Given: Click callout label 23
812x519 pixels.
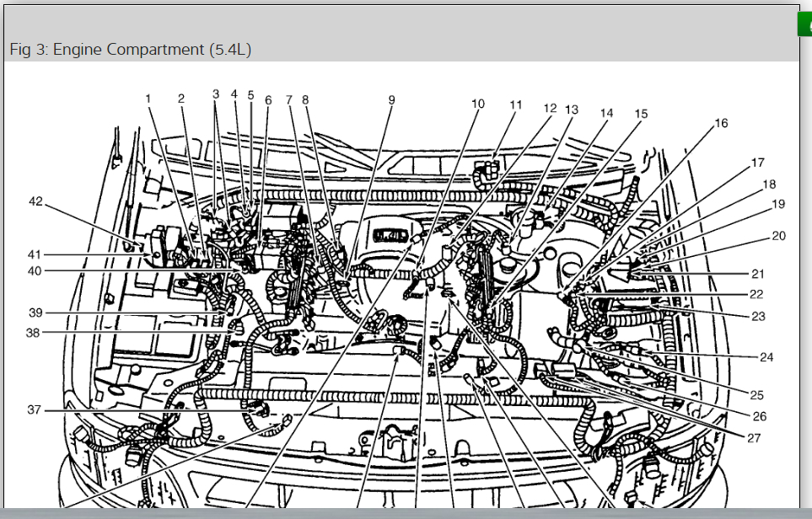Looking at the screenshot, I should click(x=758, y=316).
